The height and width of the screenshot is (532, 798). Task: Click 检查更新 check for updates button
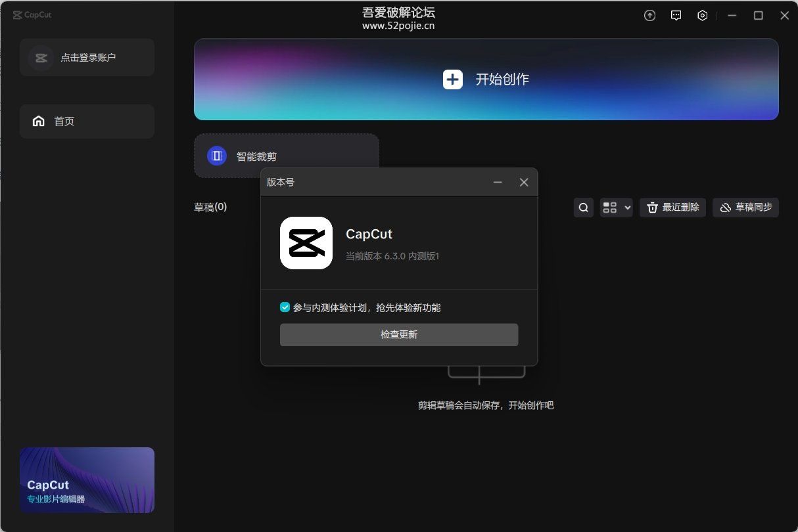coord(399,335)
